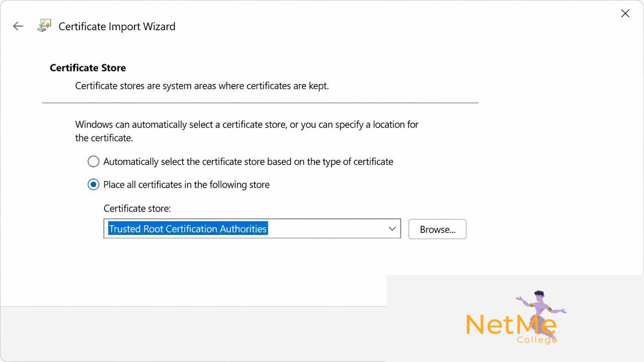Click the 'Certificate Import Wizard' title text

tap(117, 27)
